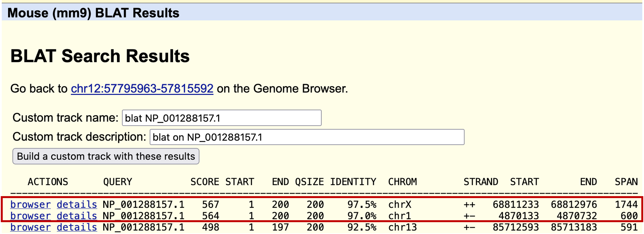Click chromosome cell chr13
Image resolution: width=644 pixels, height=234 pixels.
[403, 227]
